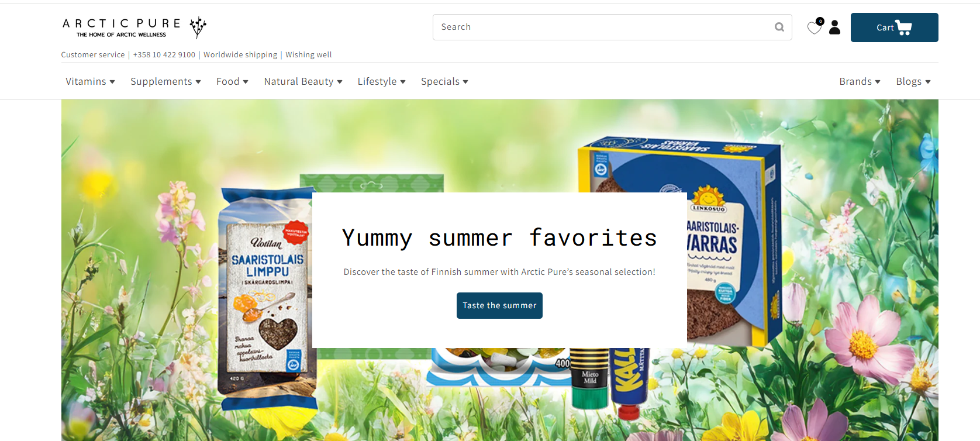Screen dimensions: 980x441
Task: Open the Food dropdown menu
Action: [x=232, y=81]
